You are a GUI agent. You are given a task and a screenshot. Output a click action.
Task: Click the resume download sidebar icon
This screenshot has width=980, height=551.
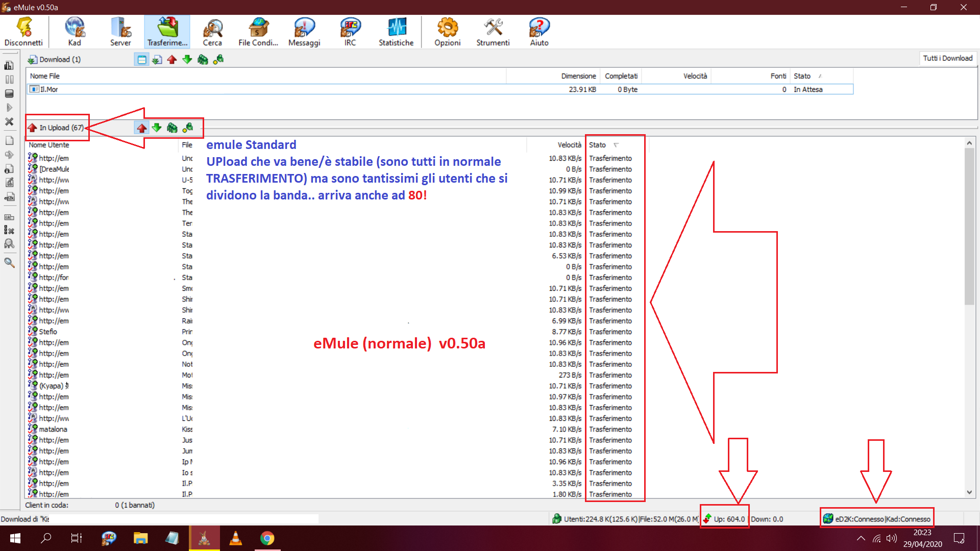[9, 108]
